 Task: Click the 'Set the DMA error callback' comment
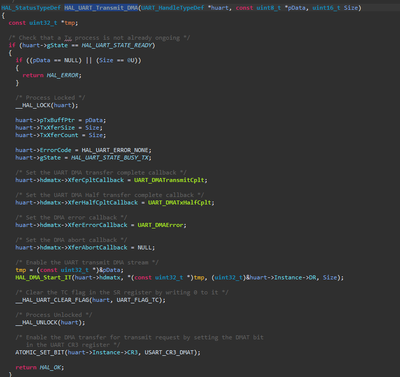pos(71,218)
